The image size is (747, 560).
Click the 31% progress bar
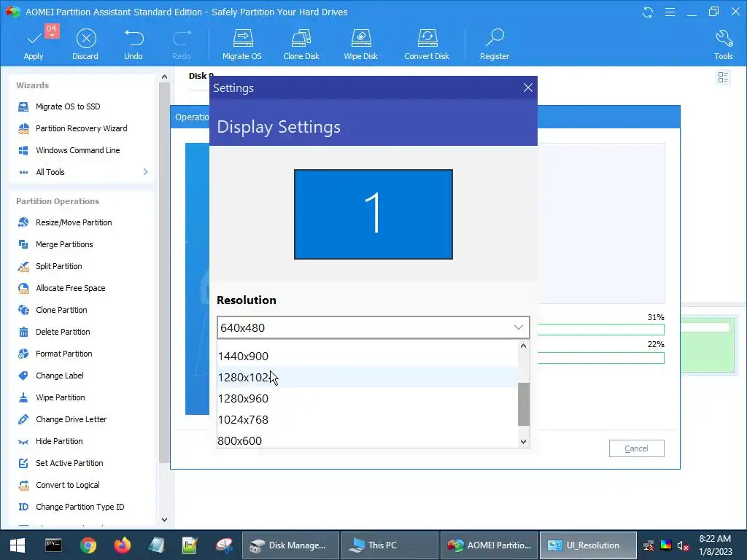[601, 330]
